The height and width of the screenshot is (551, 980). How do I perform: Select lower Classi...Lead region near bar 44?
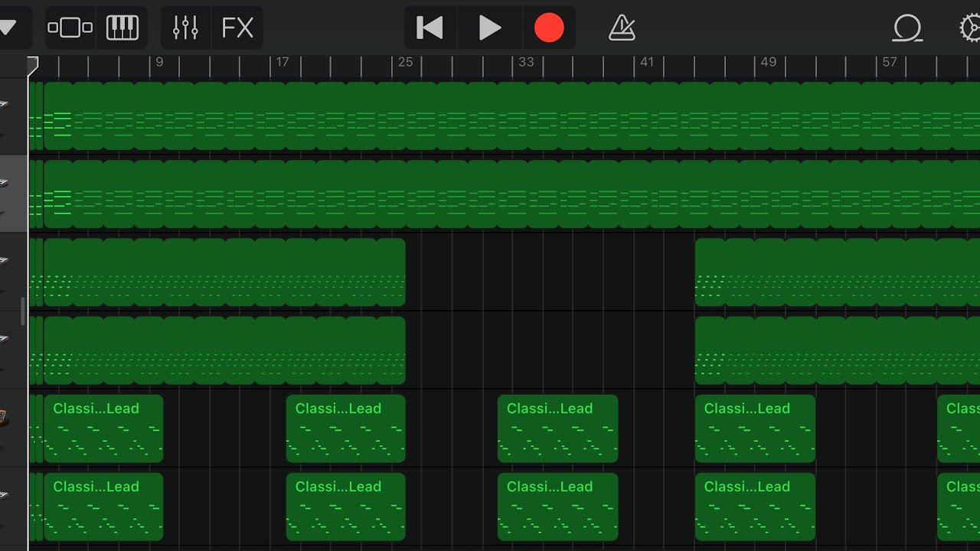(x=755, y=507)
